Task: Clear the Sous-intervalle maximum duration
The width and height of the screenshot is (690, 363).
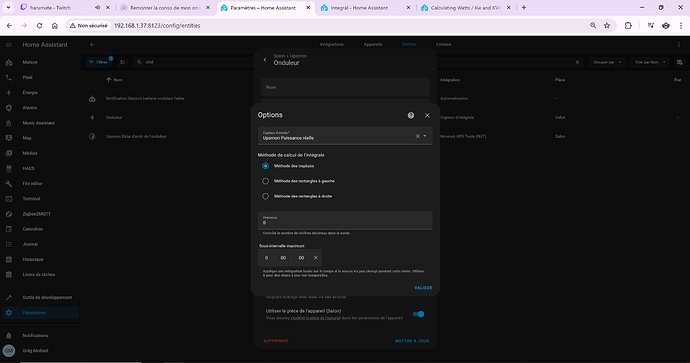Action: click(316, 257)
